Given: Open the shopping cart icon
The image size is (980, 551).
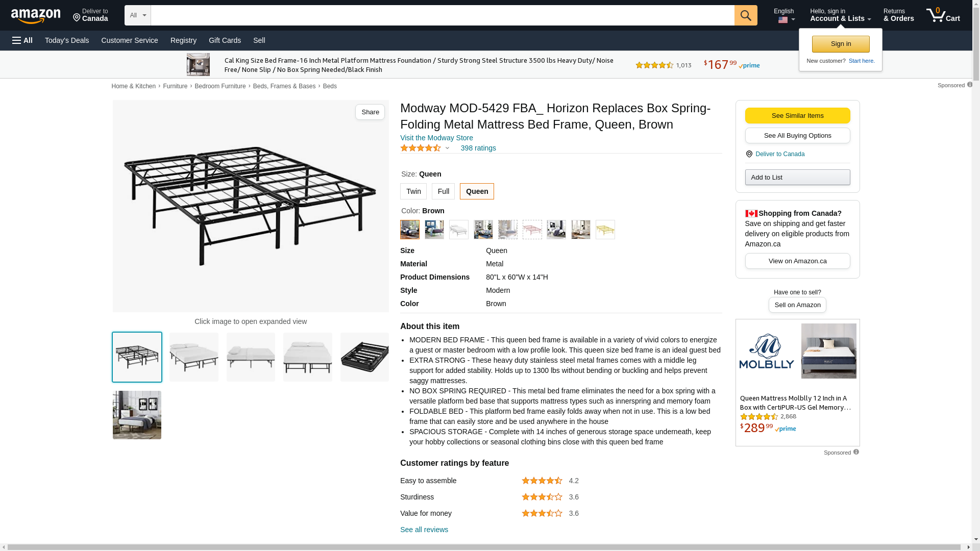Looking at the screenshot, I should tap(942, 15).
